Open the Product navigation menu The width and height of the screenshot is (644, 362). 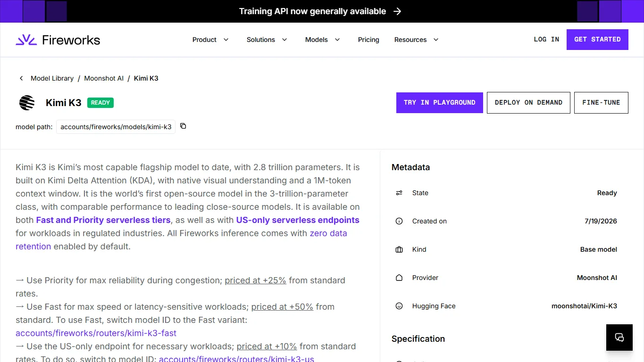click(210, 40)
